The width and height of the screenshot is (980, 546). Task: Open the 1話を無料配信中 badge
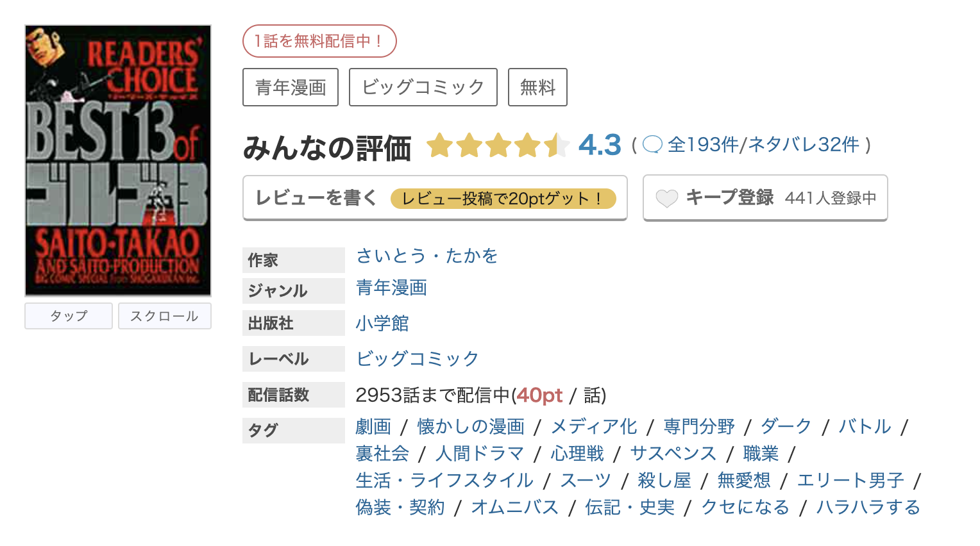coord(319,40)
